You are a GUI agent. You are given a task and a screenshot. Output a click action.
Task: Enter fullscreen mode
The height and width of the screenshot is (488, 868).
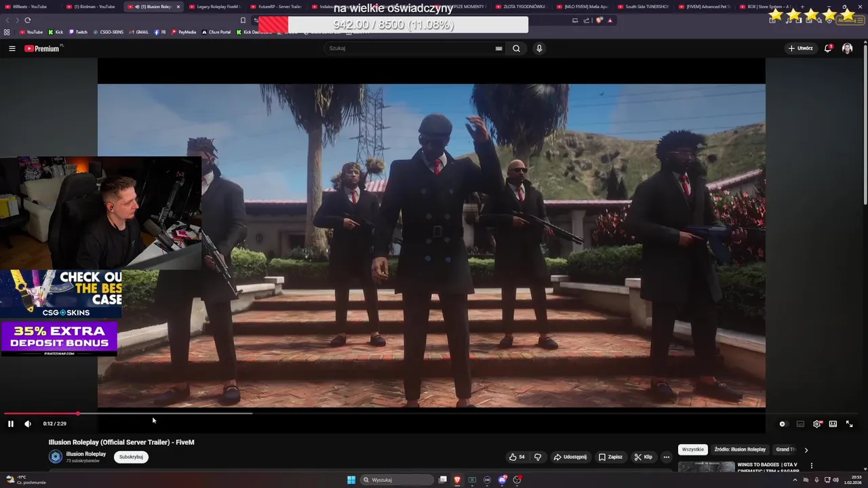849,424
